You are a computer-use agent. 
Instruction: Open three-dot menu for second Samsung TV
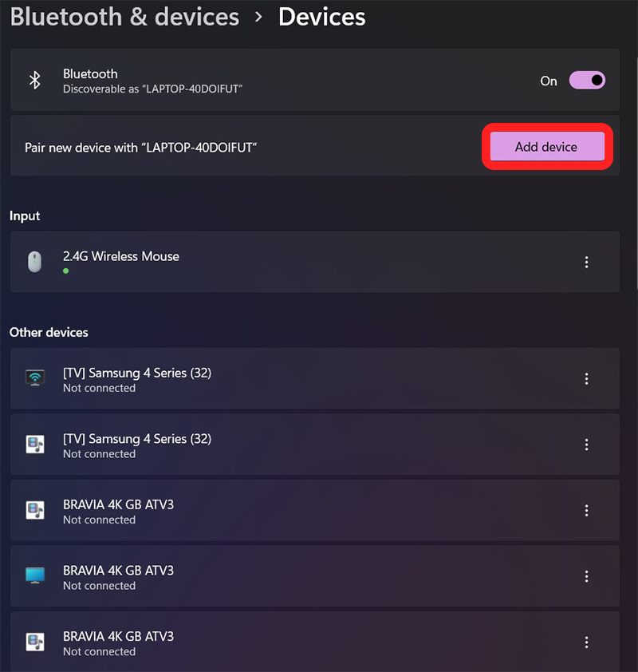586,445
